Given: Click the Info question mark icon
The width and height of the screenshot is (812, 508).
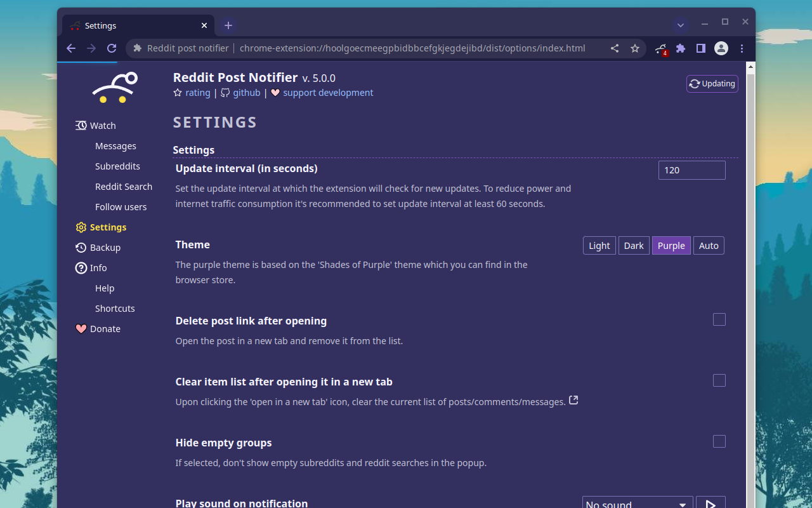Looking at the screenshot, I should point(81,268).
